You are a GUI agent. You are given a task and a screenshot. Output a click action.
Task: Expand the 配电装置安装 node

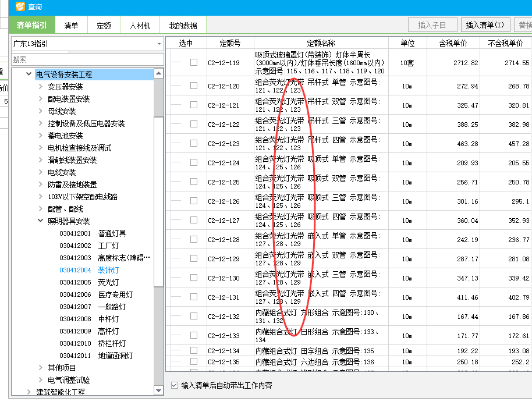(41, 99)
